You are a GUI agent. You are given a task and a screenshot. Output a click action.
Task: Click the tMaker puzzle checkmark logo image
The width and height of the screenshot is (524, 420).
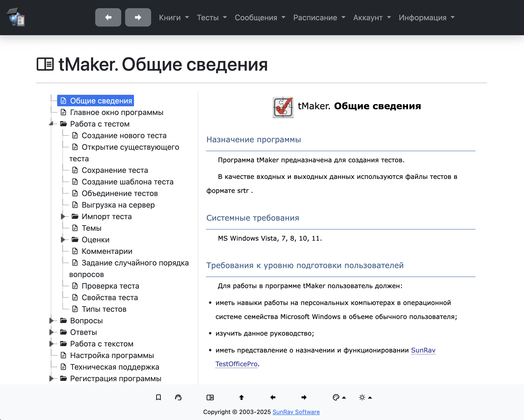click(x=283, y=107)
